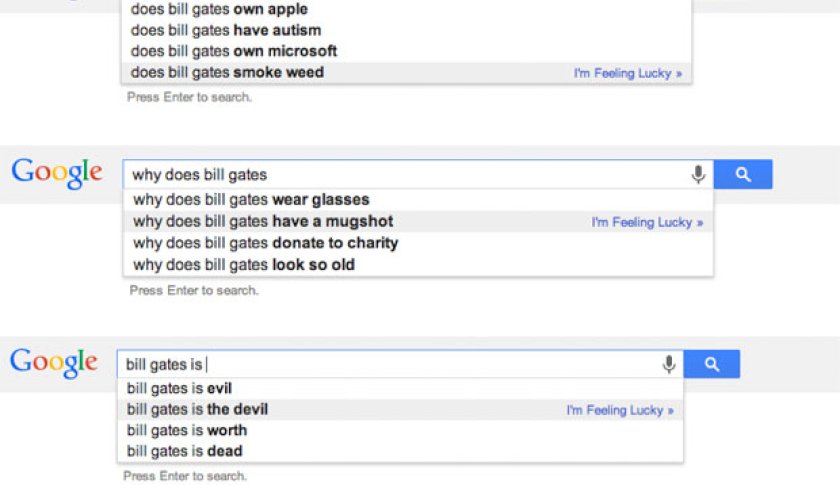The height and width of the screenshot is (485, 840).
Task: Click Google logo next to 'why does bill gates'
Action: [57, 172]
